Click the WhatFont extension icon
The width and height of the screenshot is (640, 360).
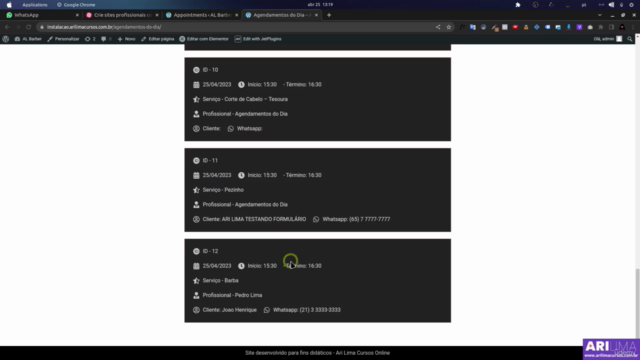tap(462, 27)
